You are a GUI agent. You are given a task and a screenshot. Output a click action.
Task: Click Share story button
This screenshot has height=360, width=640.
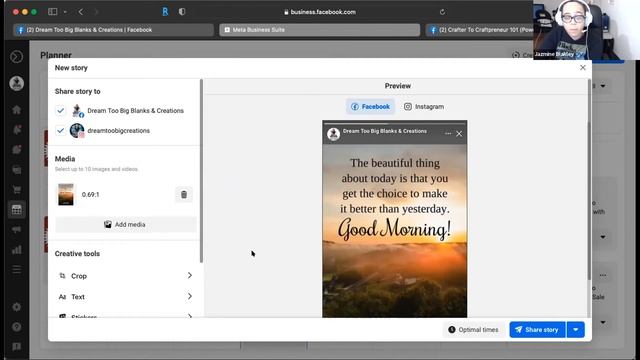pos(538,330)
